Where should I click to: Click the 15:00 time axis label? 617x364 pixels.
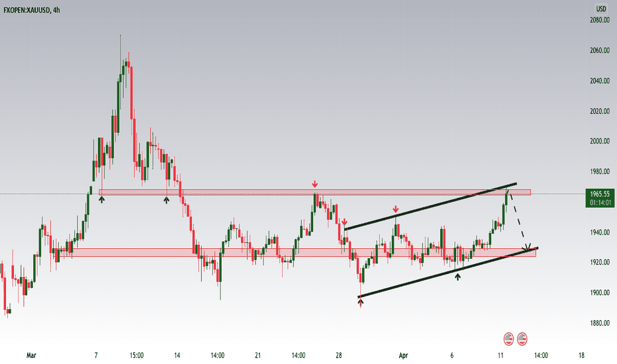point(136,355)
